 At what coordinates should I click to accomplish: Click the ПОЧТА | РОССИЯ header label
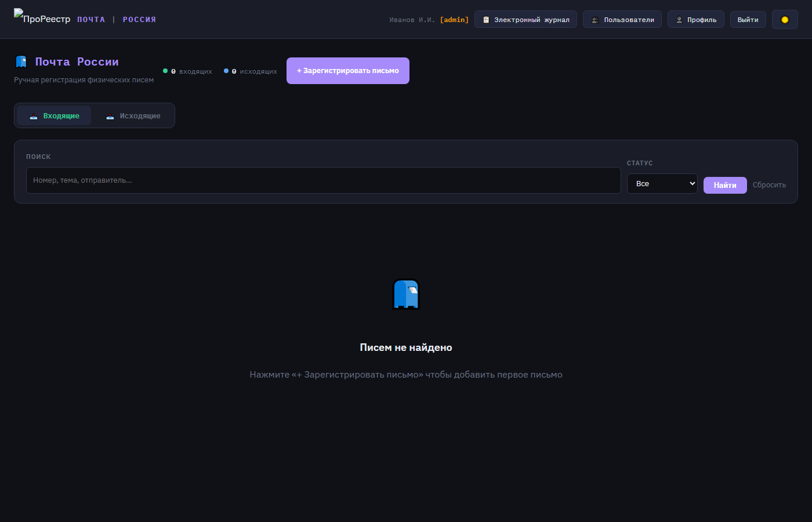(117, 20)
